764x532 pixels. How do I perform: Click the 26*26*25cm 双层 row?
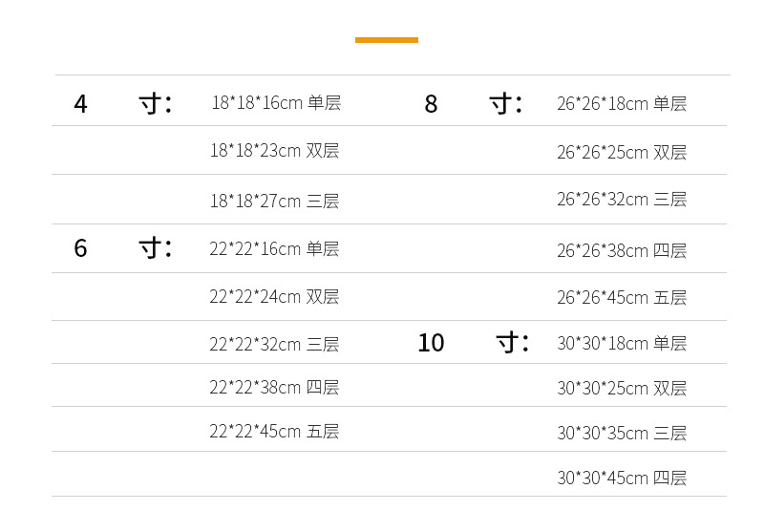pyautogui.click(x=622, y=153)
